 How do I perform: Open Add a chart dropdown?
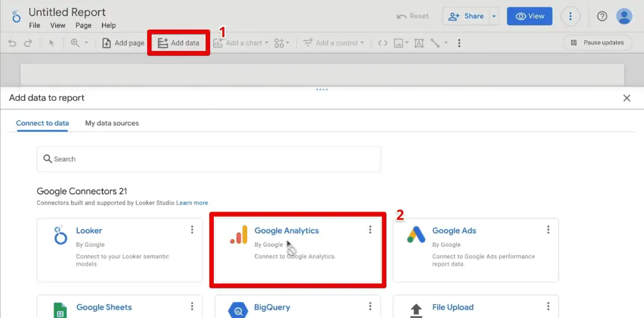pos(240,43)
